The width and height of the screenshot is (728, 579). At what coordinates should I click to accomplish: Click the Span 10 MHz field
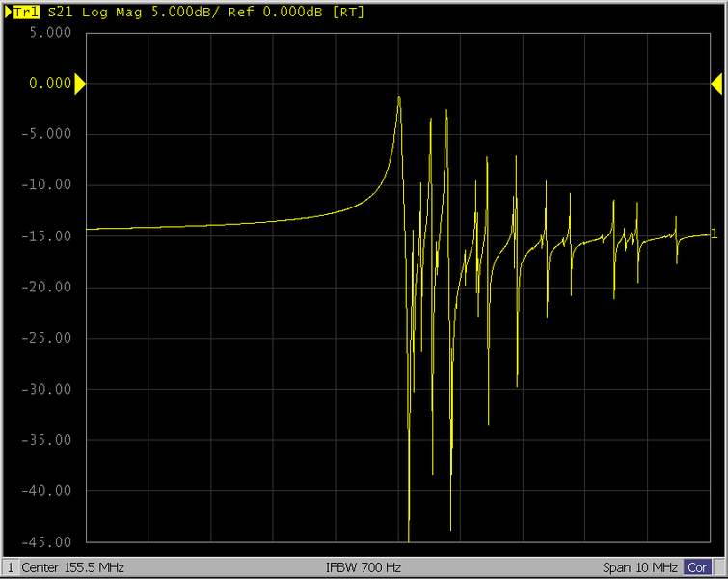click(x=641, y=567)
